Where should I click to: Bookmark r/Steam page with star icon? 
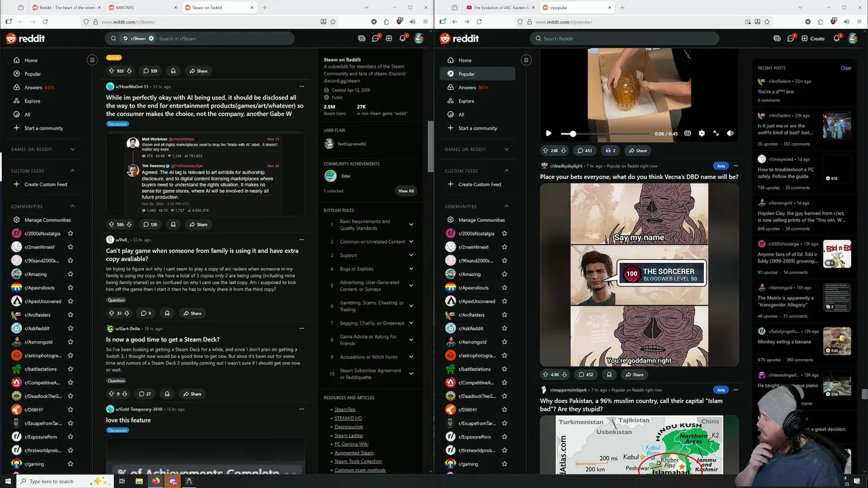332,22
